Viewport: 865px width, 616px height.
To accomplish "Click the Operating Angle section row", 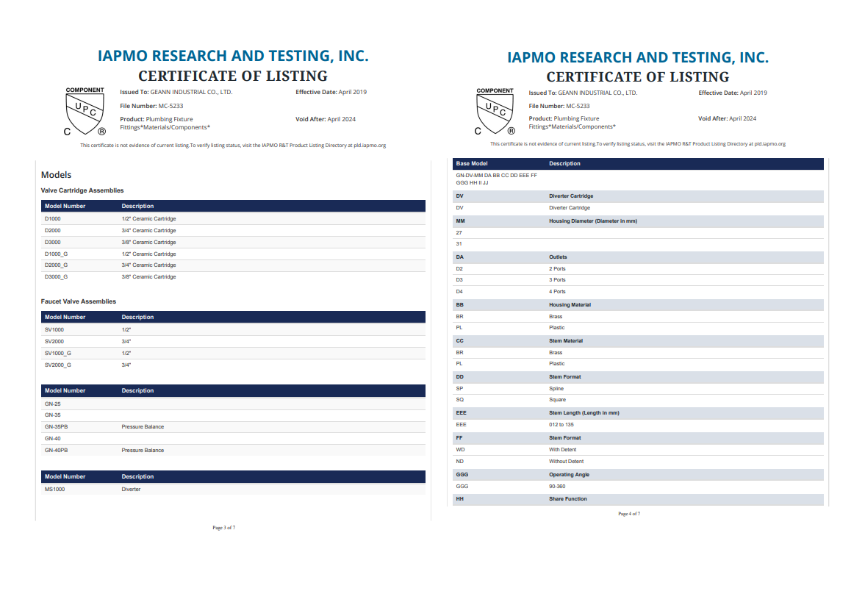I will pos(638,475).
